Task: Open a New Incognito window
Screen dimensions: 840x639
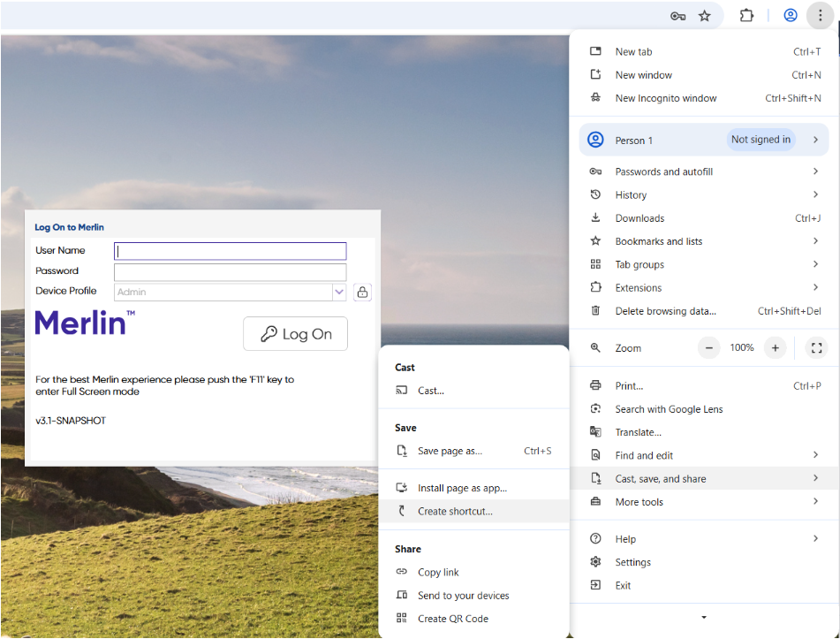Action: click(704, 98)
